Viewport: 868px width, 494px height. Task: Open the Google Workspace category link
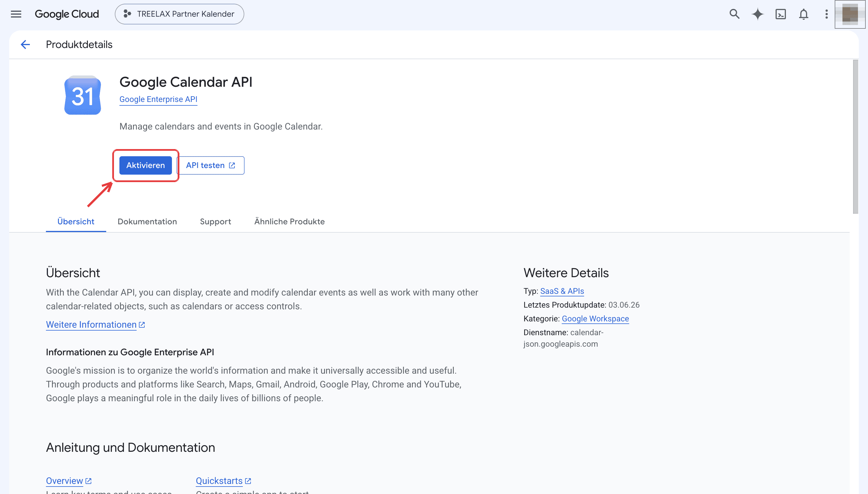tap(595, 319)
